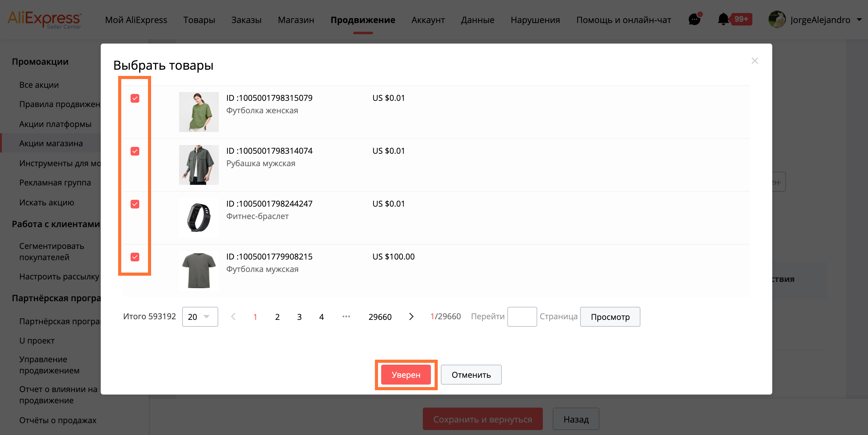
Task: Click the JorgeAlejandro profile avatar
Action: tap(777, 20)
